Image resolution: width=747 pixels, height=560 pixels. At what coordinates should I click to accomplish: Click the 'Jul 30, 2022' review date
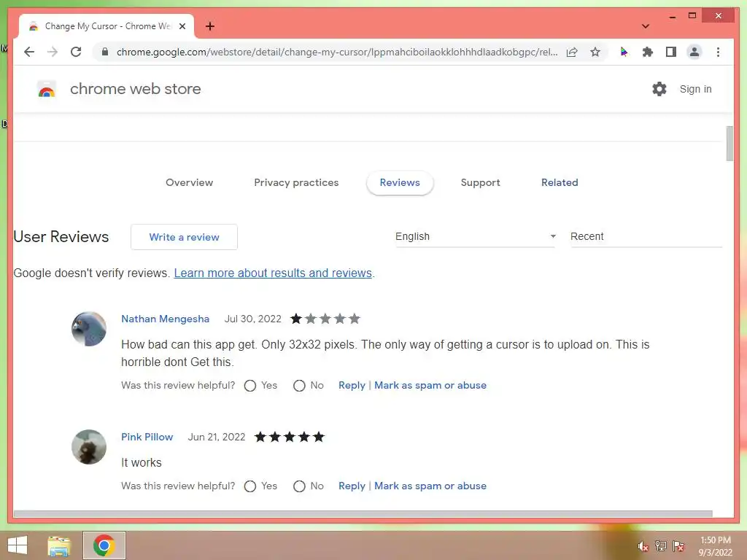253,319
